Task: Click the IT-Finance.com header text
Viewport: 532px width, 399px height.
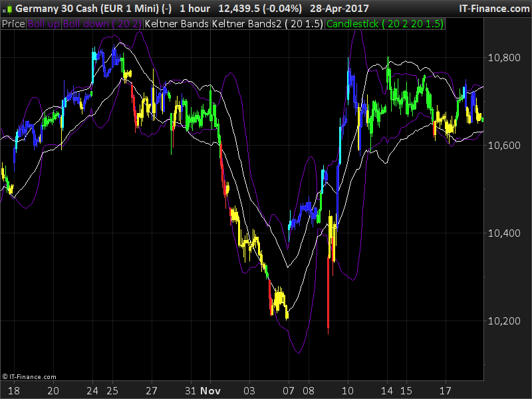Action: (x=494, y=9)
